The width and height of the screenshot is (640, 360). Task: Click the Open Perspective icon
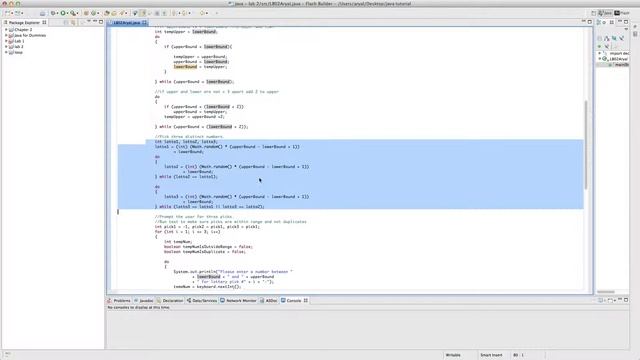593,13
